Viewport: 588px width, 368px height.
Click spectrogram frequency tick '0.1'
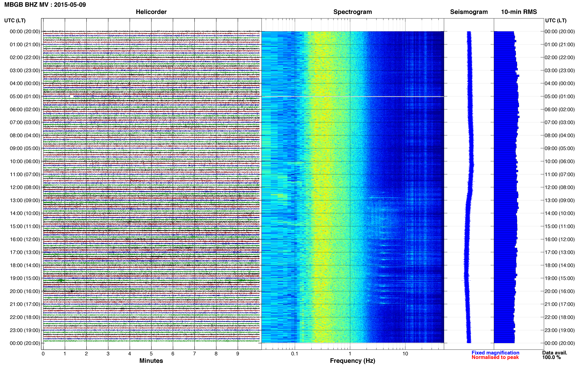click(295, 354)
